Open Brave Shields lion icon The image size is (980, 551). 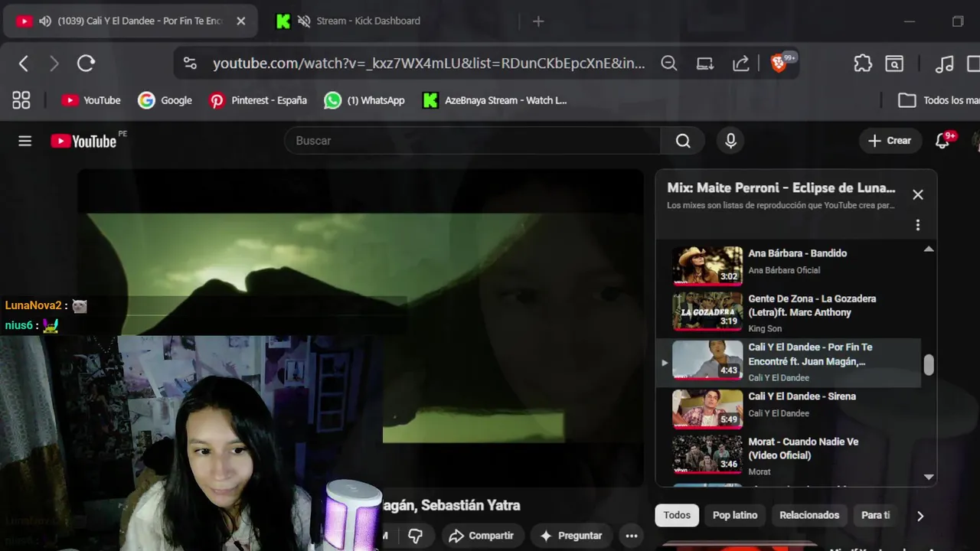point(779,64)
